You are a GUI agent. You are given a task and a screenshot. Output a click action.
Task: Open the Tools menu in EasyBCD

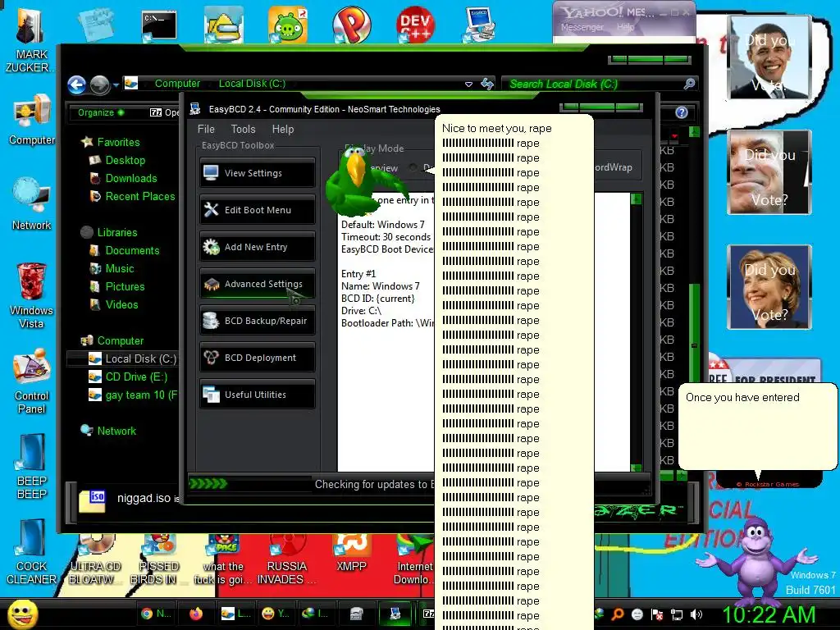pyautogui.click(x=243, y=129)
